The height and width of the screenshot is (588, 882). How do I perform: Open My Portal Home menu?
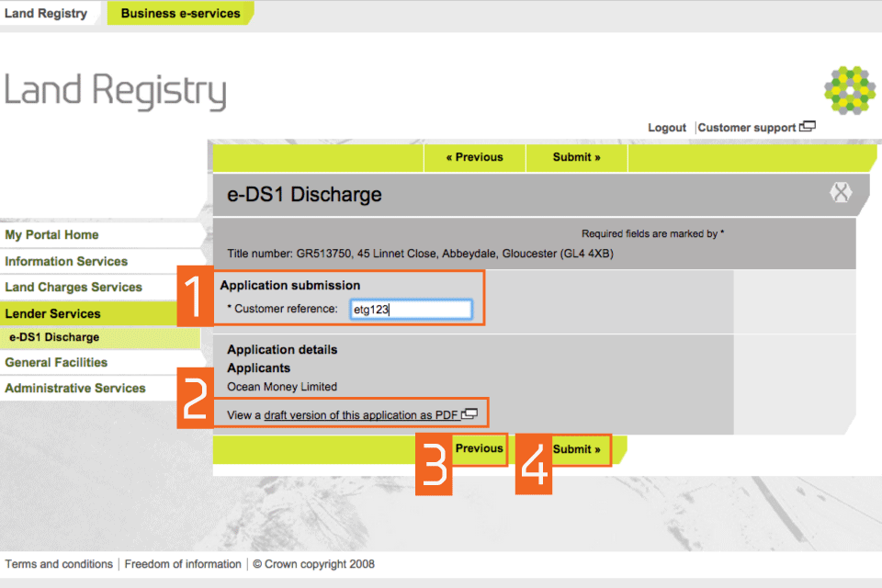click(51, 234)
